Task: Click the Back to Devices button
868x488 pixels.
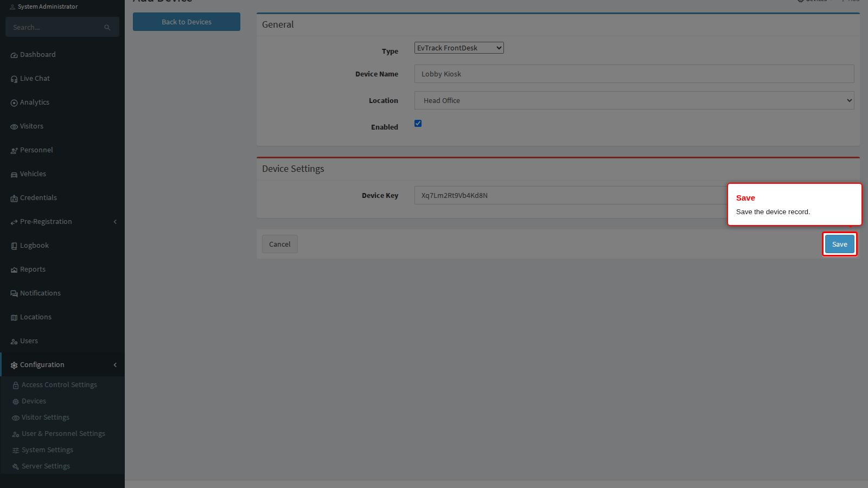Action: (187, 22)
